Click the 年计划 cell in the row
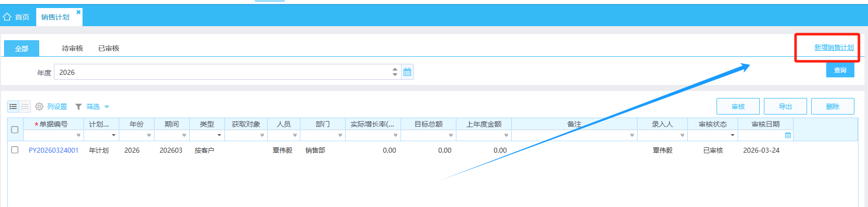Screen dimensions: 868x207 pyautogui.click(x=99, y=150)
